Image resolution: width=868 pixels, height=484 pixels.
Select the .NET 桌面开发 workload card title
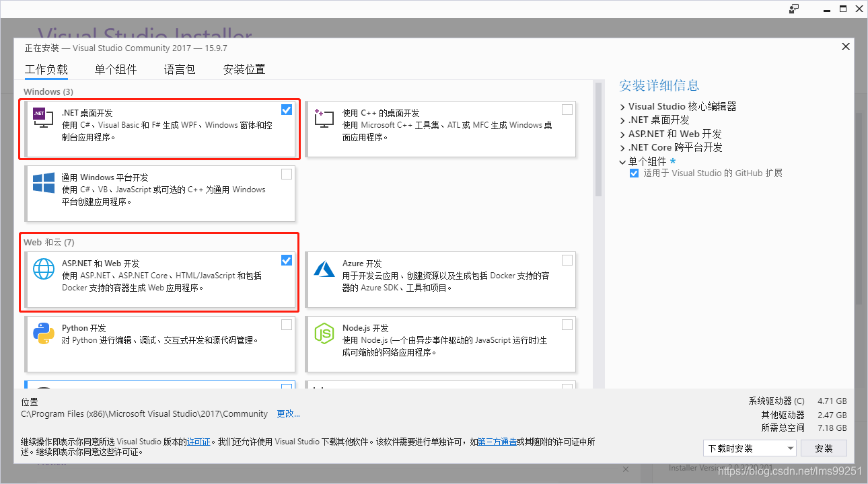click(87, 113)
